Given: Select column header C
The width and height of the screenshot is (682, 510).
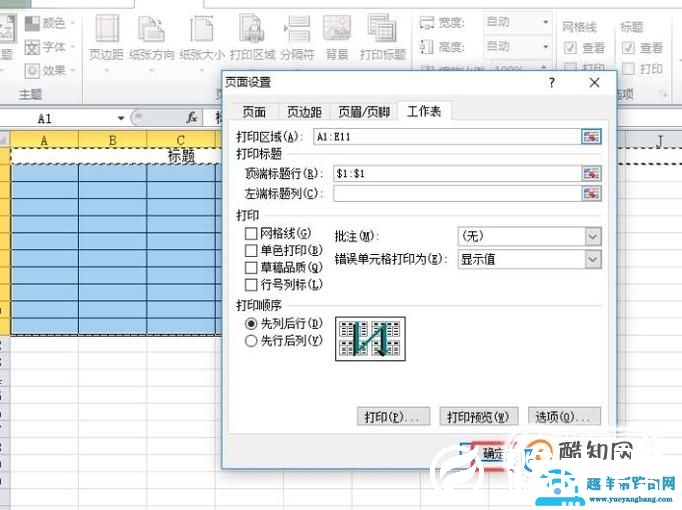Looking at the screenshot, I should click(x=181, y=140).
